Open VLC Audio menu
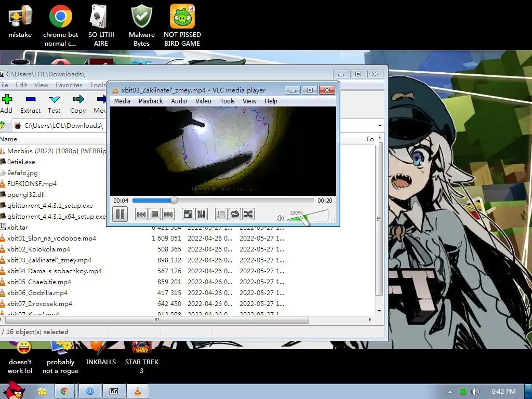This screenshot has width=532, height=399. 179,101
